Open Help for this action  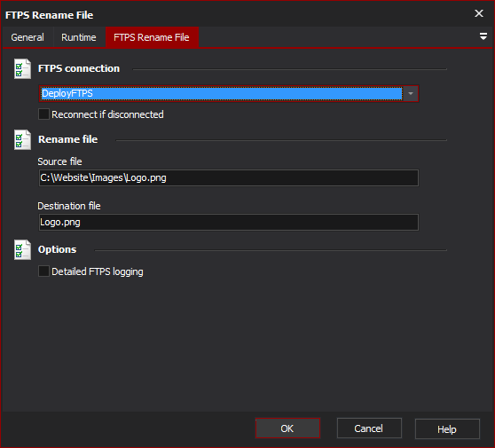pyautogui.click(x=447, y=428)
